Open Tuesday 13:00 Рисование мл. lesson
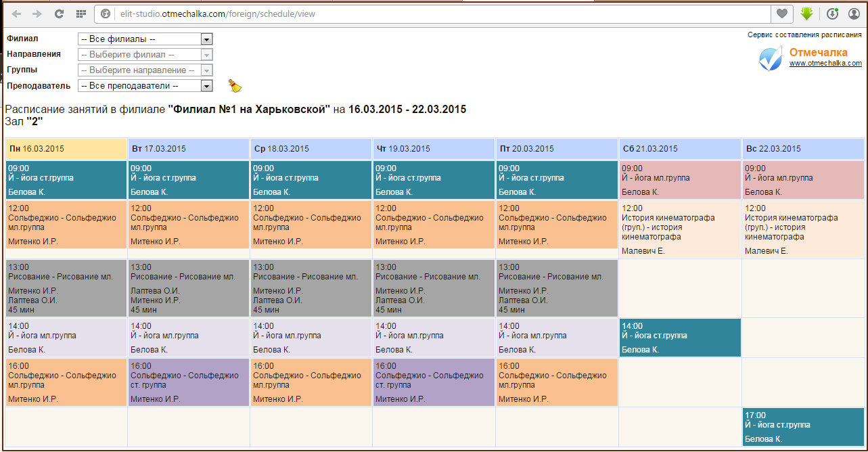The width and height of the screenshot is (868, 452). point(189,288)
